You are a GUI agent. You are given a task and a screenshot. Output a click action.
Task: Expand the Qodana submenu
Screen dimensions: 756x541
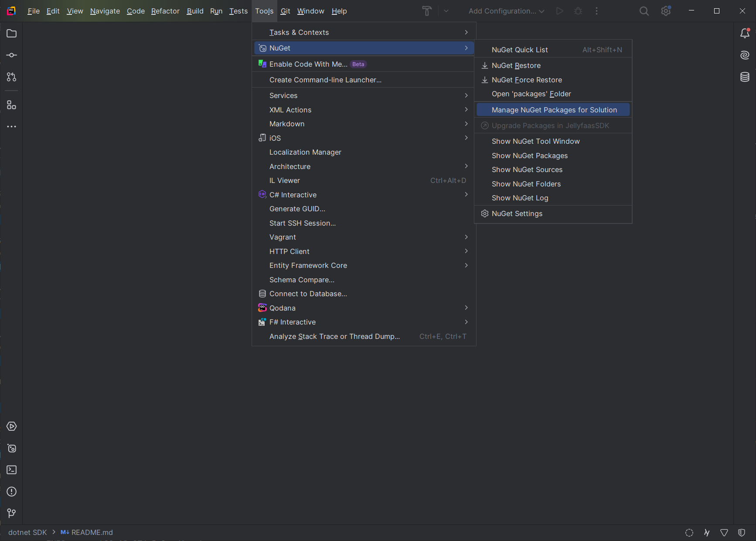pyautogui.click(x=364, y=308)
